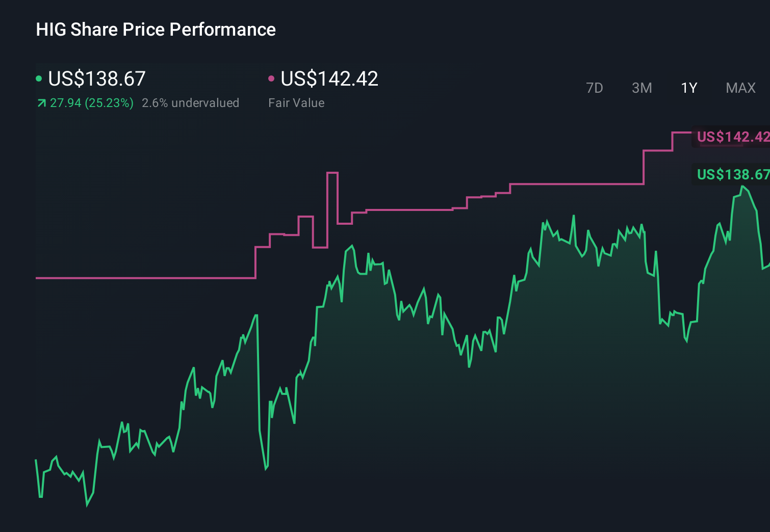Select the 1Y time range
Viewport: 770px width, 532px height.
point(688,88)
